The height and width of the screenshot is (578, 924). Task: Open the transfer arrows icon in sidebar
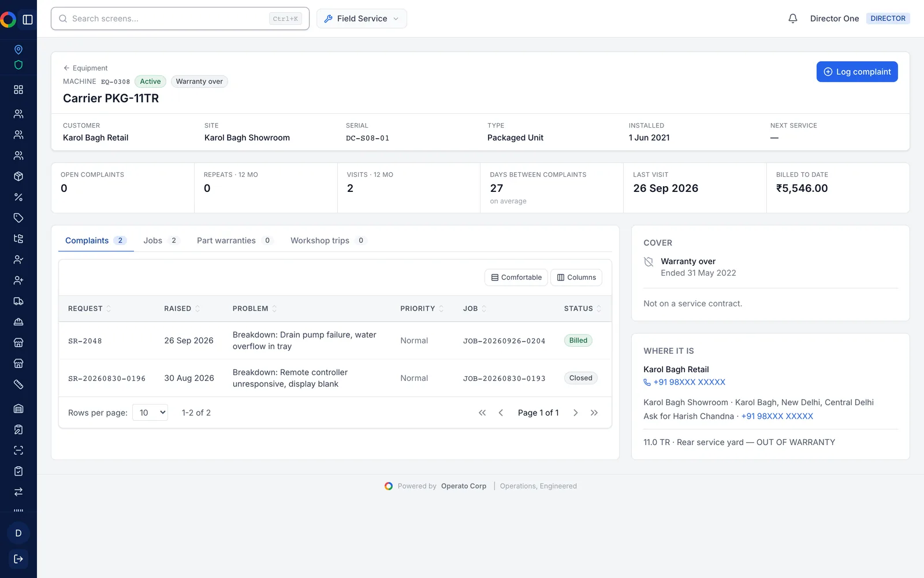[18, 492]
